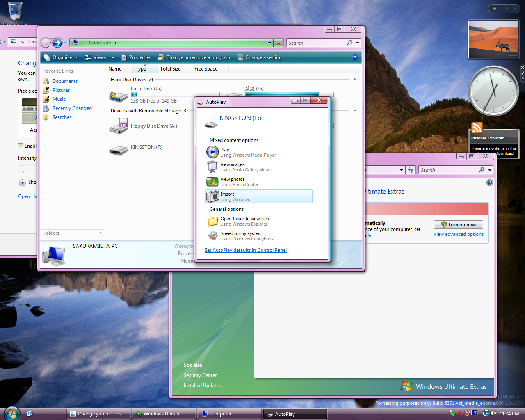Click Set AutoPlay defaults in Control Panel

(246, 250)
